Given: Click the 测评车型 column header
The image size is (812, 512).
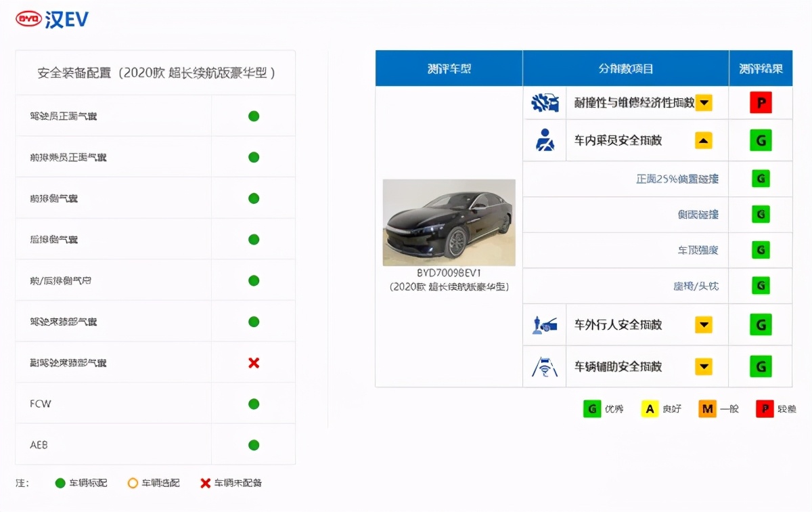Looking at the screenshot, I should coord(449,68).
